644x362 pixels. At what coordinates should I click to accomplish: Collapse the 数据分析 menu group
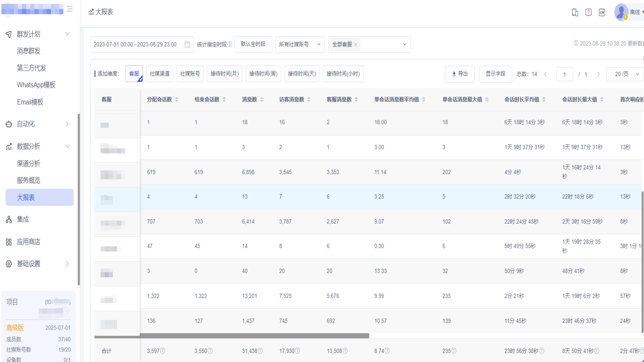[68, 146]
